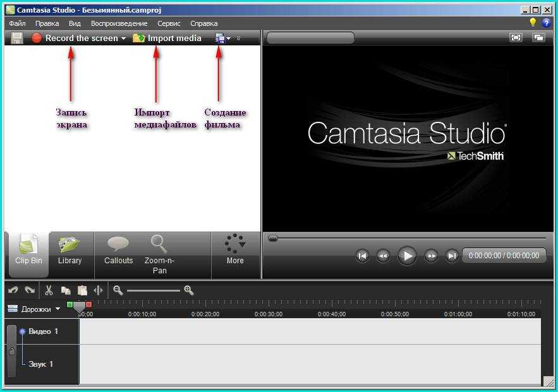The image size is (558, 392).
Task: Open dropdown arrow beside produce film icon
Action: pyautogui.click(x=229, y=39)
